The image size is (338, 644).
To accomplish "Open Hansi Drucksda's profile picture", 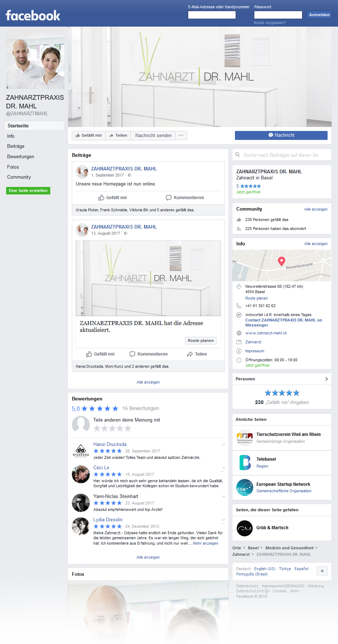I will pyautogui.click(x=81, y=451).
